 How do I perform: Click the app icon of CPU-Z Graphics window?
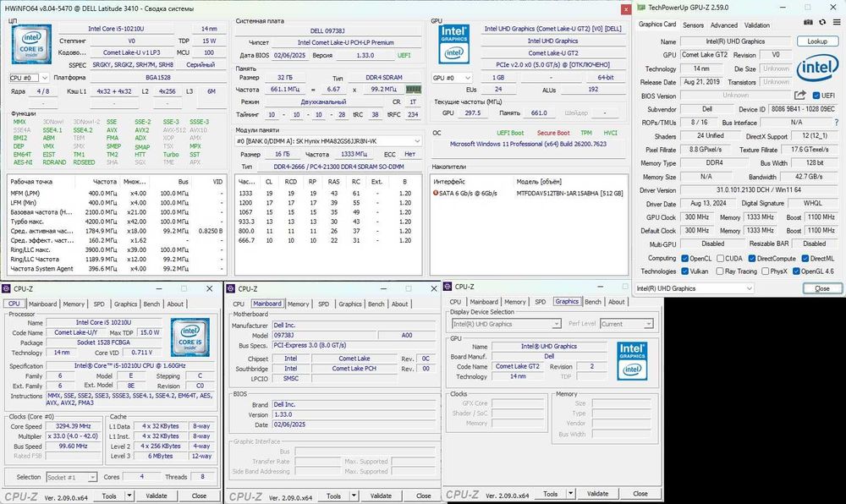(448, 287)
